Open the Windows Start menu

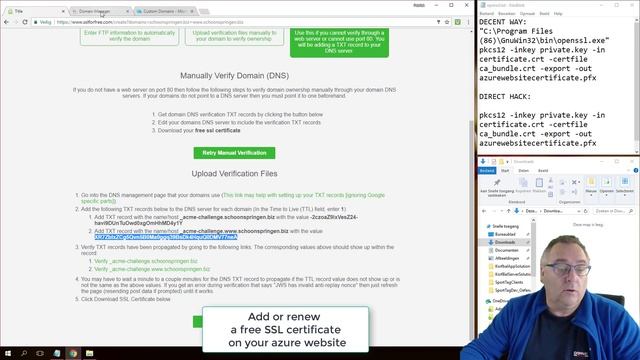coord(7,353)
